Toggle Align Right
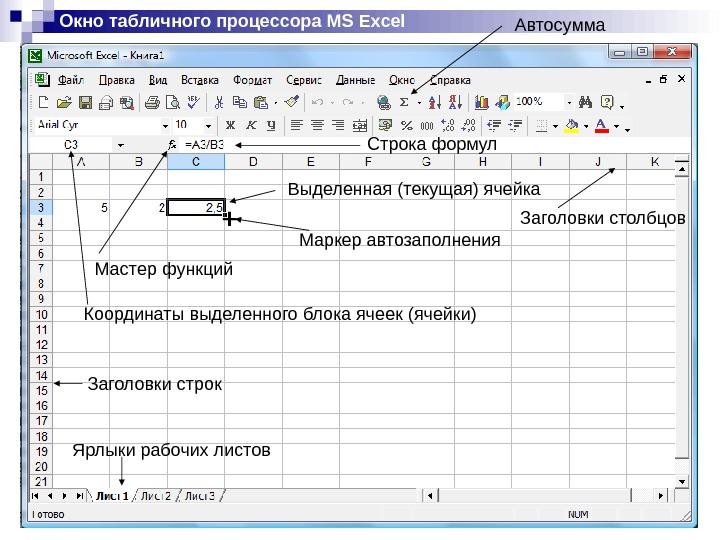 coord(338,125)
